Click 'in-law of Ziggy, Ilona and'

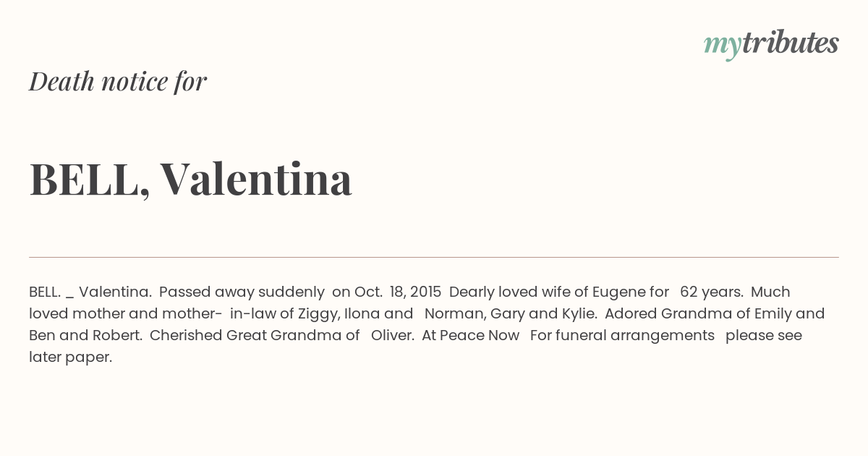coord(322,314)
